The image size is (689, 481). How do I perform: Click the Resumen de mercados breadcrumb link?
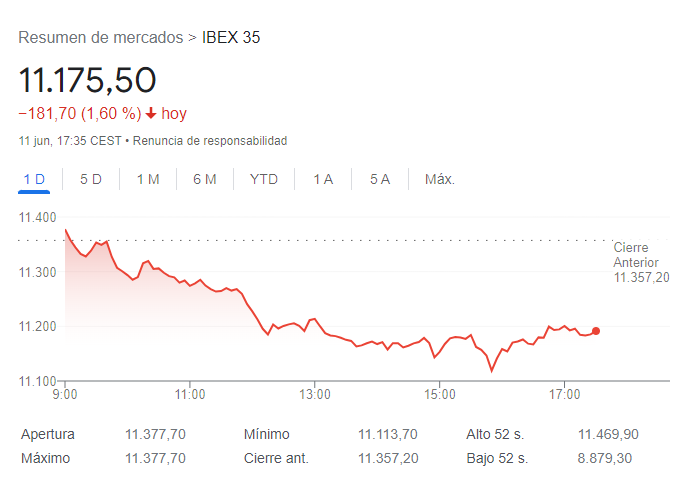click(100, 38)
